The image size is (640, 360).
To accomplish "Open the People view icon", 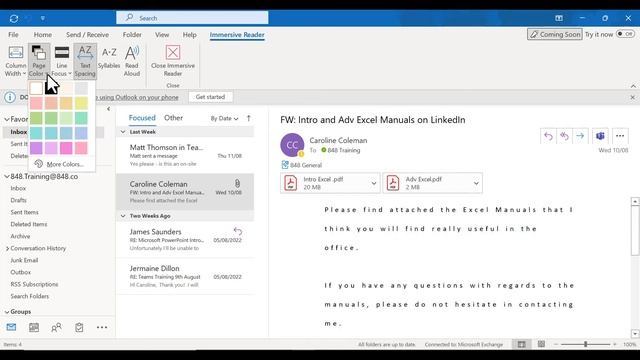I will 56,327.
